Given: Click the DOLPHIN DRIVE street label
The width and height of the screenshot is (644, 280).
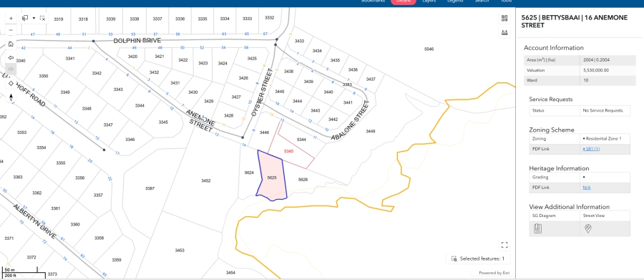Looking at the screenshot, I should tap(137, 41).
